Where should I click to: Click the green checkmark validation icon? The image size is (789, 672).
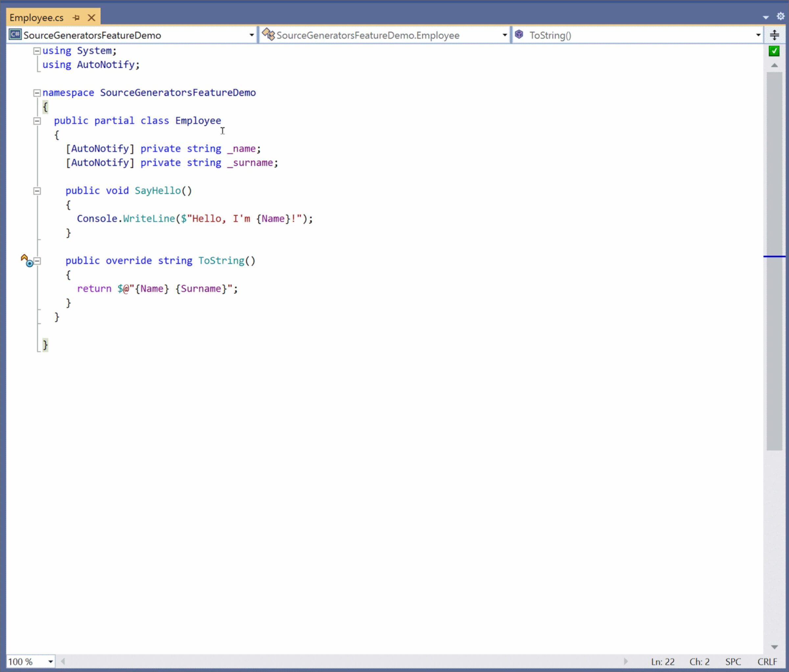(774, 51)
